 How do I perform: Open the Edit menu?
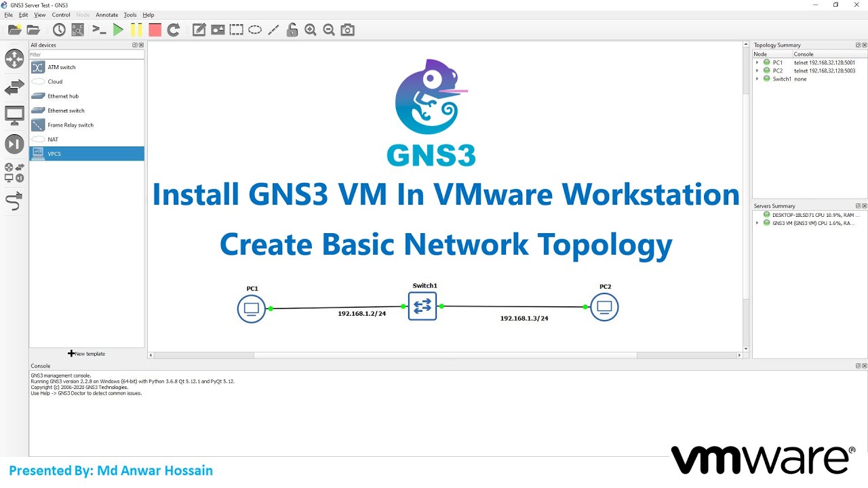pyautogui.click(x=24, y=14)
